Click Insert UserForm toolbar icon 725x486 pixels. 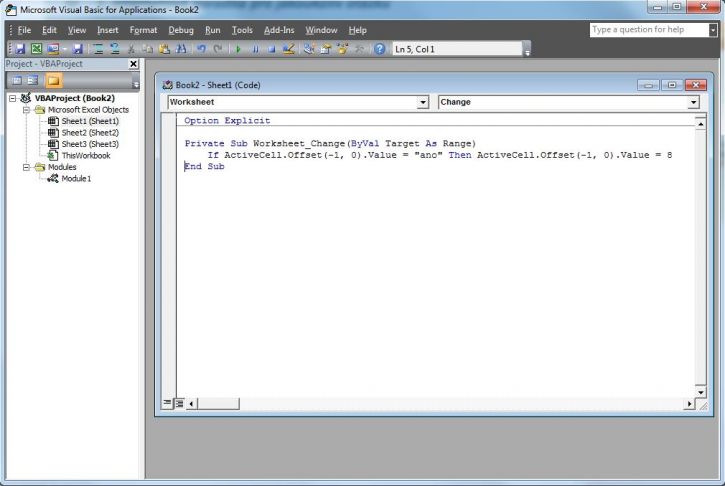[x=53, y=49]
